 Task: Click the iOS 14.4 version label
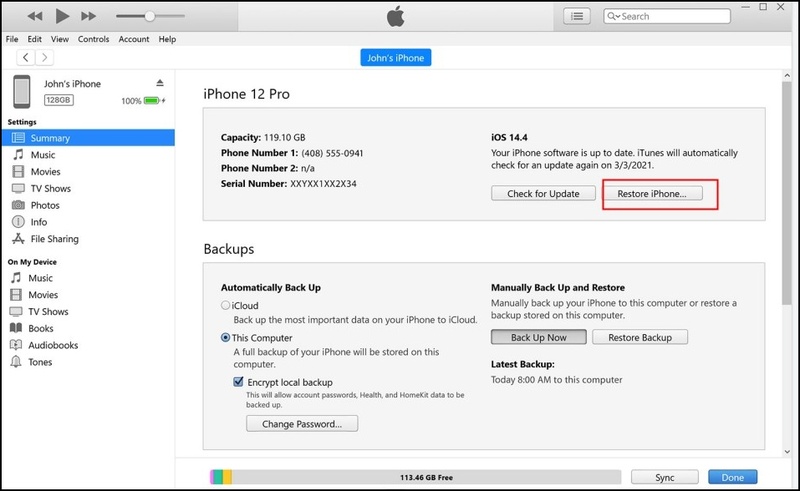coord(509,137)
